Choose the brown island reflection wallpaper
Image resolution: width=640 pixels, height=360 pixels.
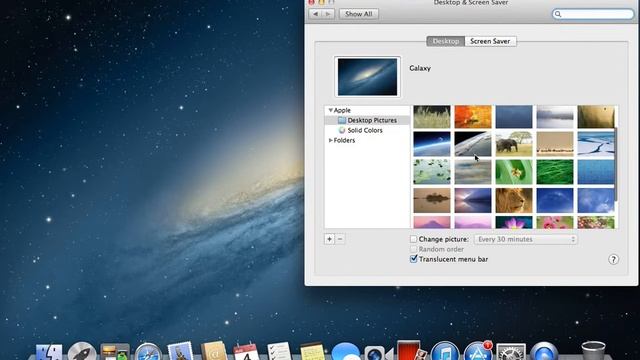click(x=432, y=200)
